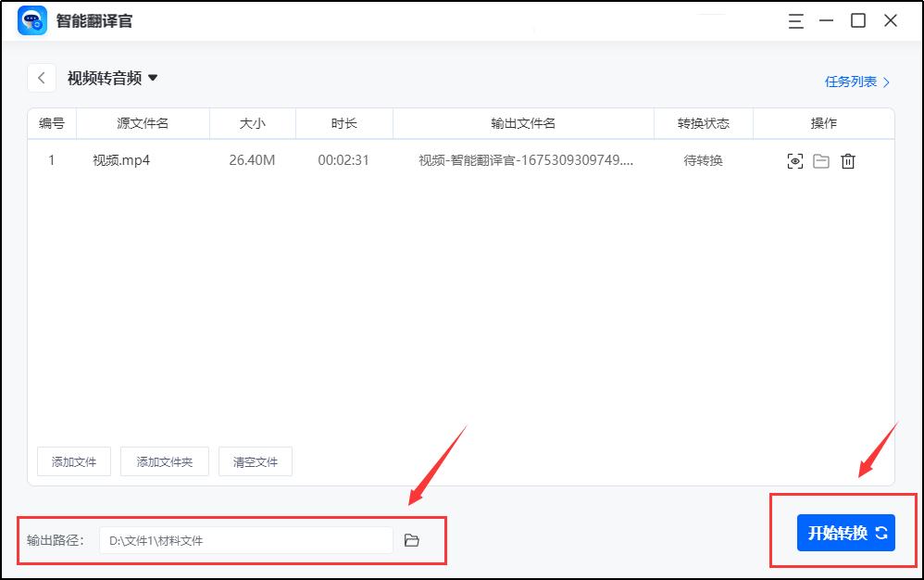Viewport: 924px width, 580px height.
Task: Click the 添加文件 button
Action: pos(73,460)
